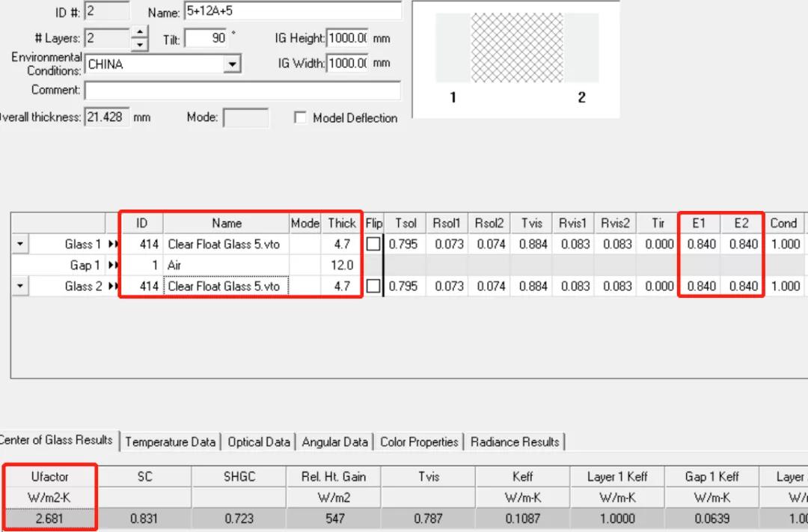Click the IG Height field
Viewport: 808px width, 532px height.
[347, 39]
